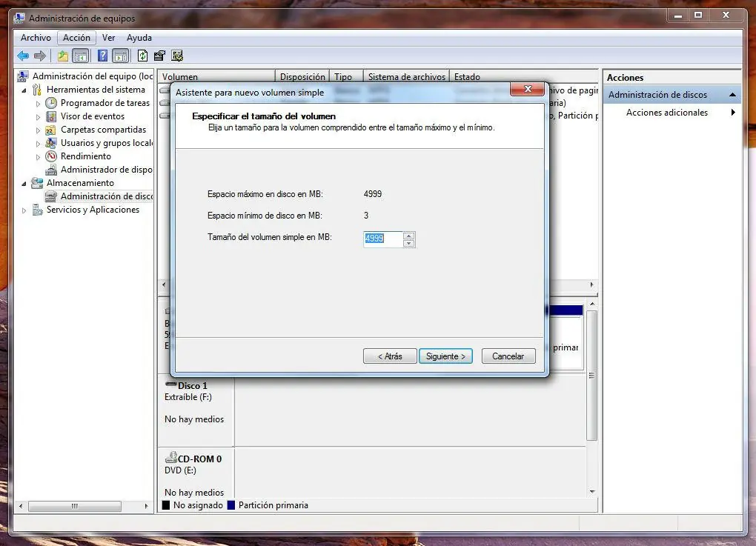
Task: Click the blue Back arrow in toolbar
Action: click(23, 56)
